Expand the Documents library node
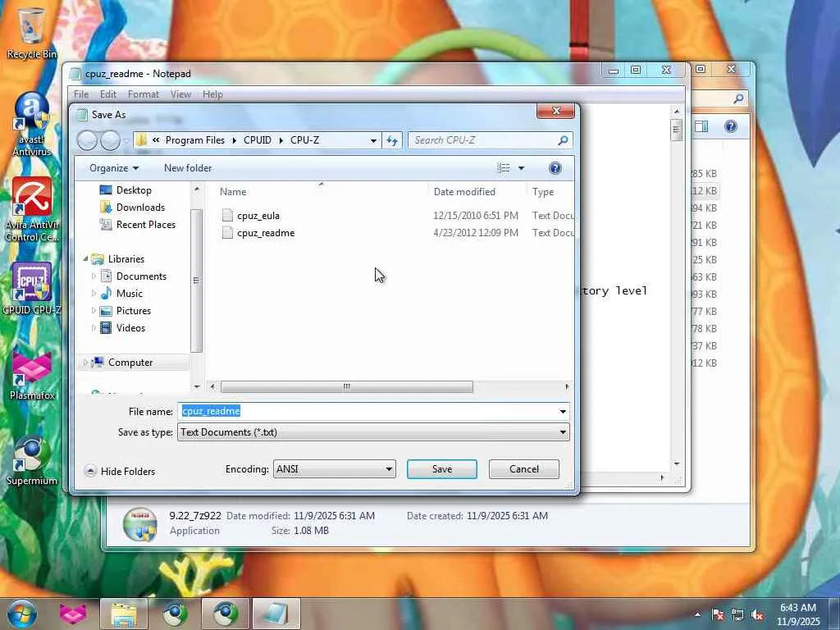 point(94,276)
